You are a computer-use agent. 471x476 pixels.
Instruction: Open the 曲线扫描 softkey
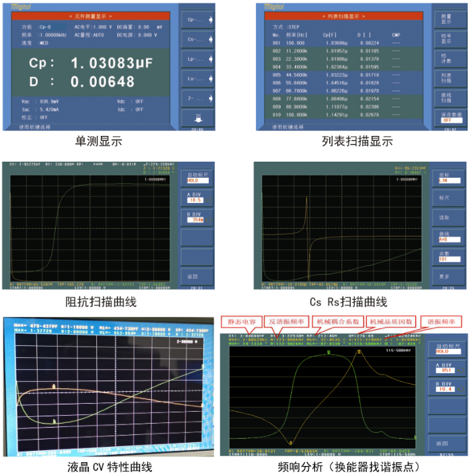pyautogui.click(x=451, y=97)
